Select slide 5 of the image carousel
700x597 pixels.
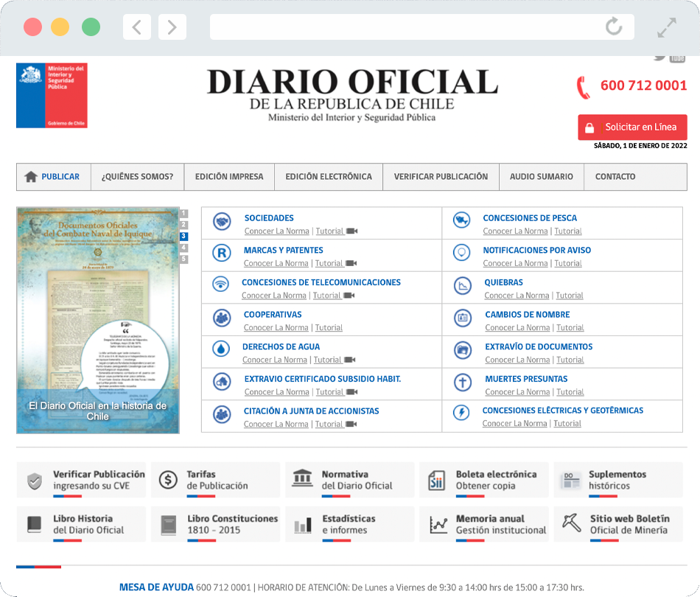184,259
